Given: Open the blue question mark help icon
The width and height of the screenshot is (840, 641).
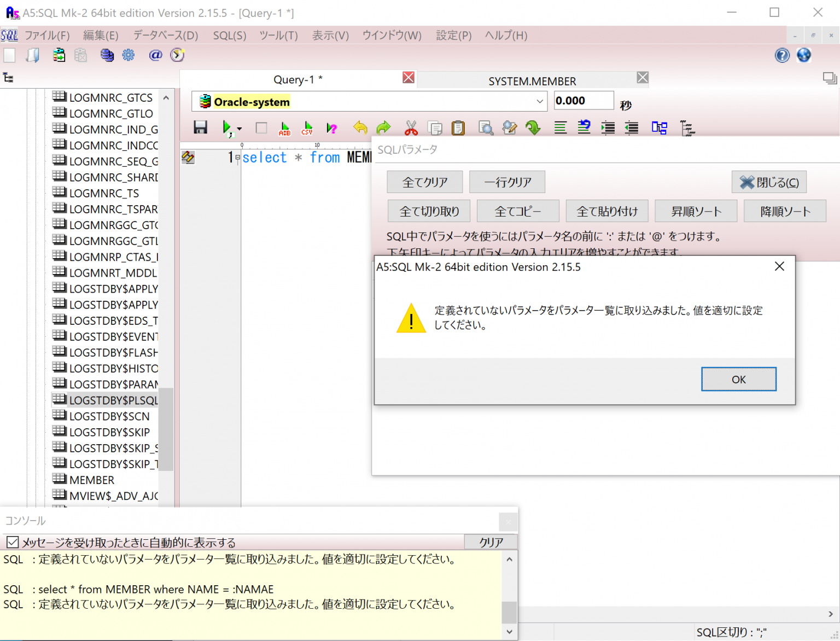Looking at the screenshot, I should pos(782,55).
